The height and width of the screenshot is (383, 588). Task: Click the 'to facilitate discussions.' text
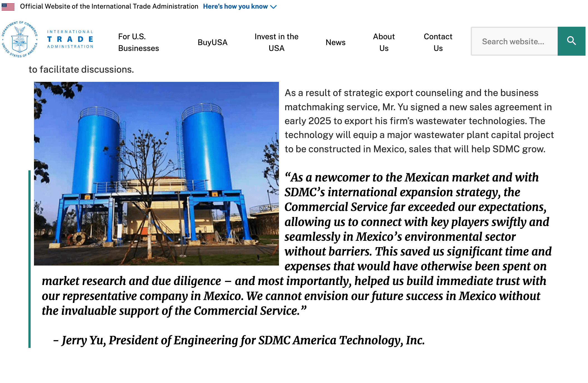pyautogui.click(x=81, y=69)
